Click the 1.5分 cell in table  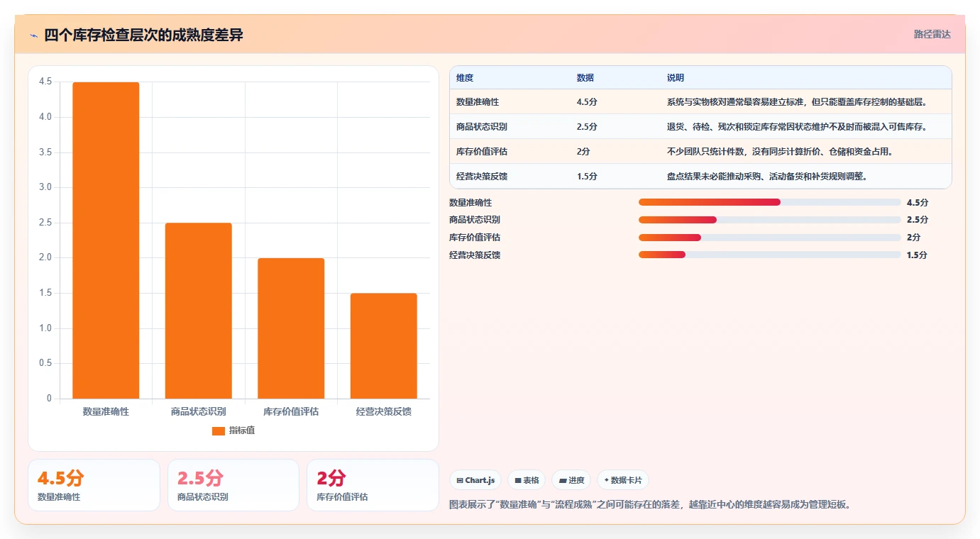(587, 176)
